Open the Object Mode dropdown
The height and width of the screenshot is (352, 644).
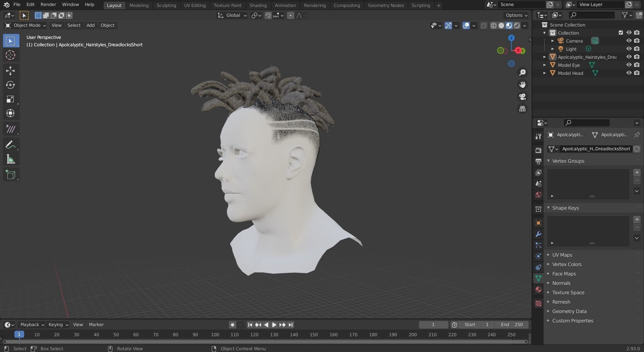[26, 26]
